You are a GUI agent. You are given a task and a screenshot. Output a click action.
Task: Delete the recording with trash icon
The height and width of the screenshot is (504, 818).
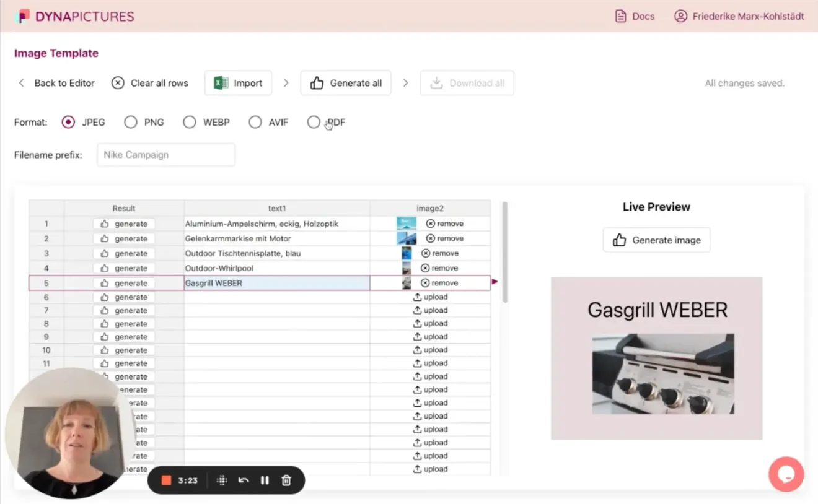pos(286,480)
